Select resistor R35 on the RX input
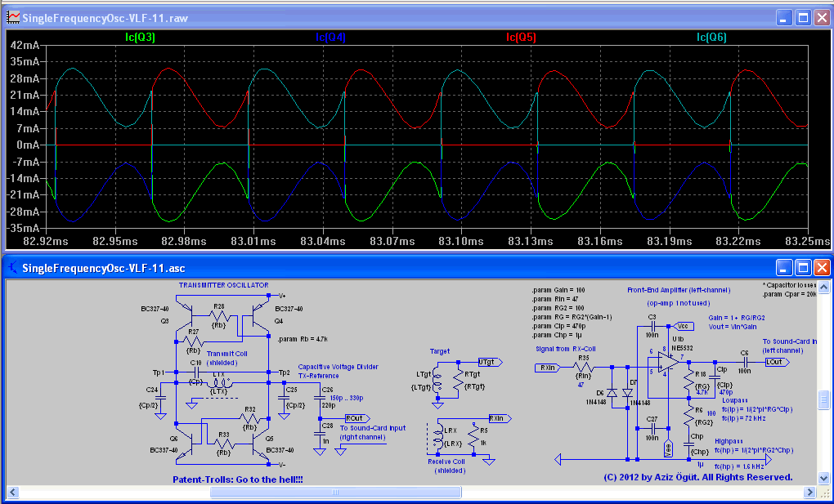This screenshot has height=504, width=834. pos(583,368)
